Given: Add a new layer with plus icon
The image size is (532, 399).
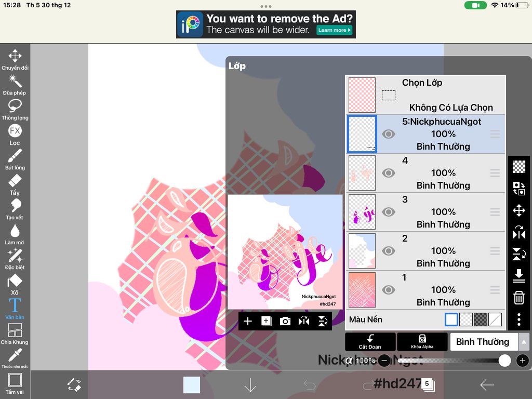Looking at the screenshot, I should coord(248,321).
